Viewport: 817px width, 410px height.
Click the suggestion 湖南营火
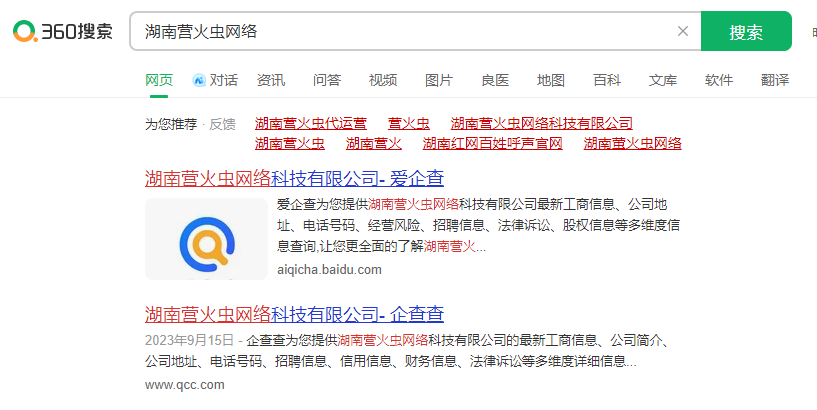[x=374, y=143]
